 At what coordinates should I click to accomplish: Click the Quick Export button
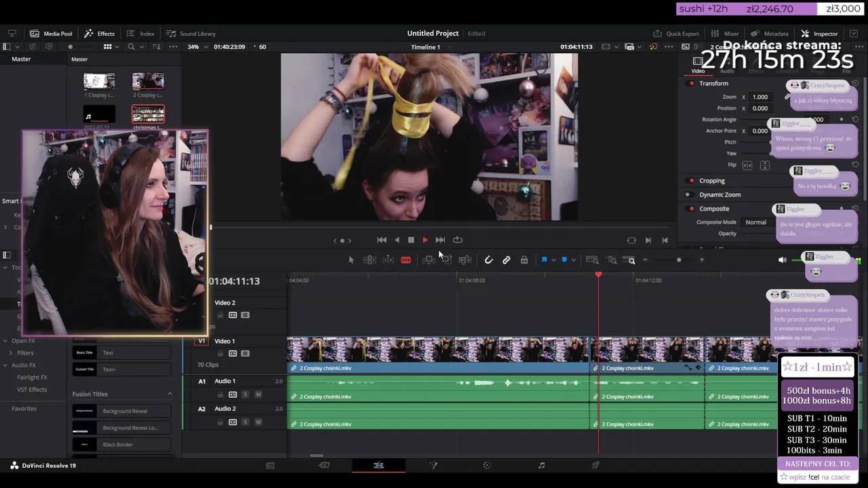(x=675, y=33)
